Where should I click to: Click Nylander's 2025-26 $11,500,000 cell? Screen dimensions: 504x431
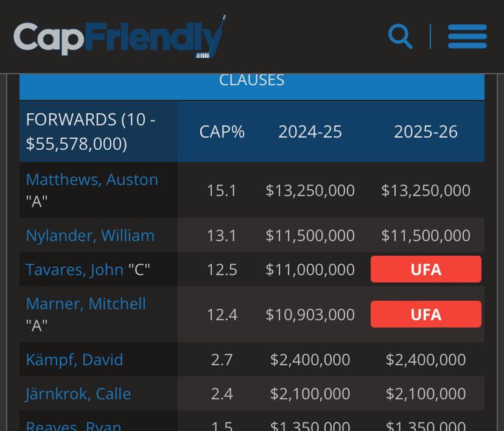click(x=425, y=236)
